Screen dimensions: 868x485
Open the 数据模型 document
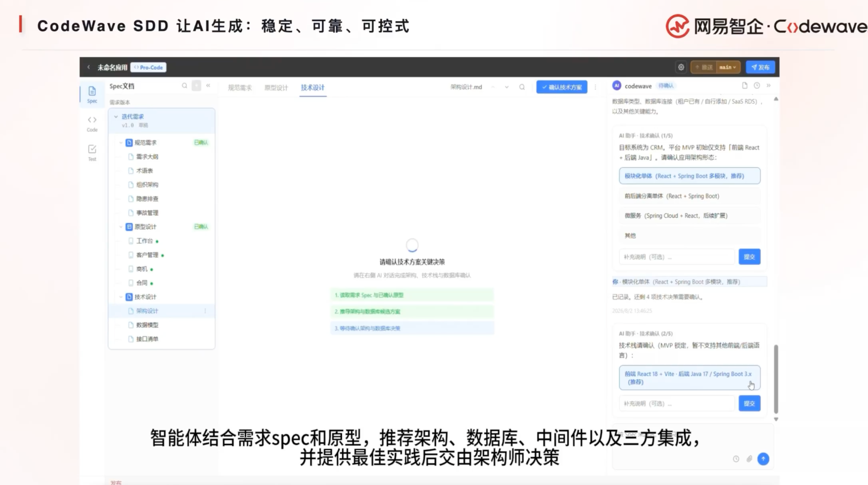coord(147,325)
